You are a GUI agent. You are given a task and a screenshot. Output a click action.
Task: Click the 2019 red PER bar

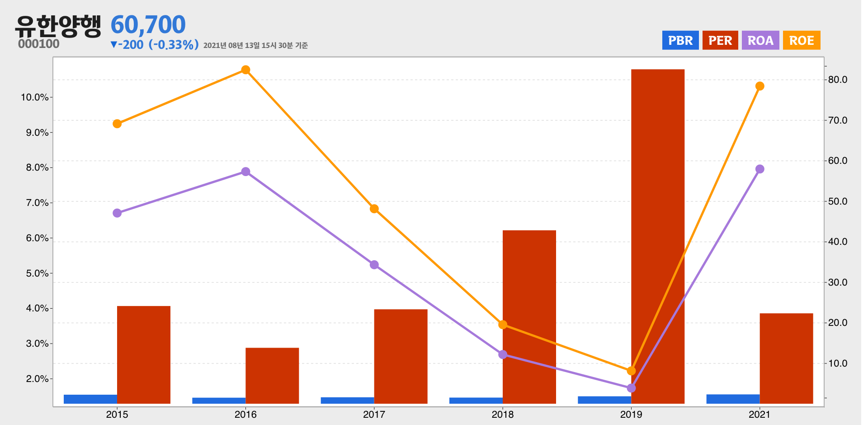pos(658,236)
